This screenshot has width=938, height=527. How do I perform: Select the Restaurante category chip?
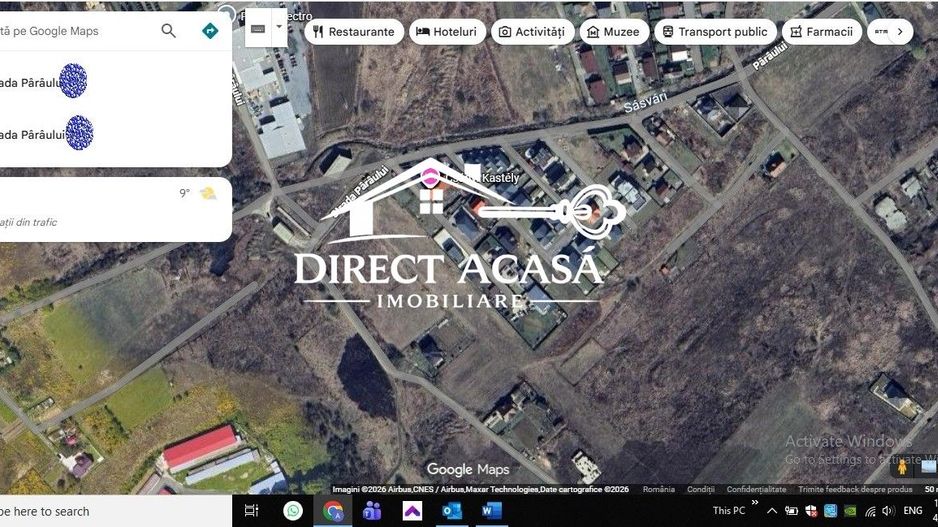click(x=353, y=32)
